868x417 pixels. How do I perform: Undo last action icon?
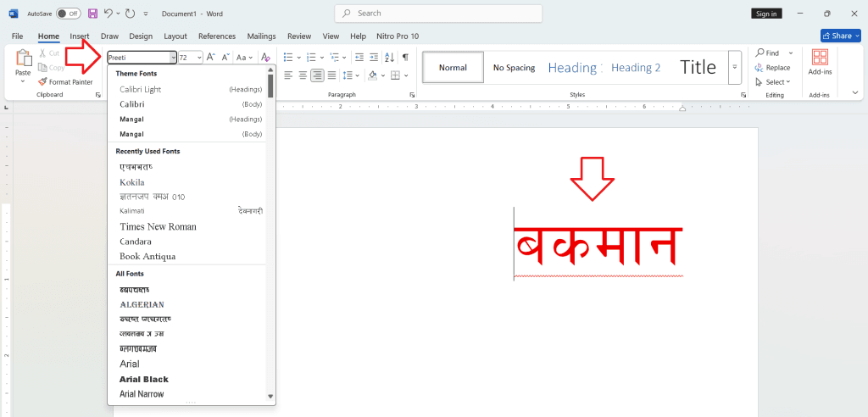(108, 14)
